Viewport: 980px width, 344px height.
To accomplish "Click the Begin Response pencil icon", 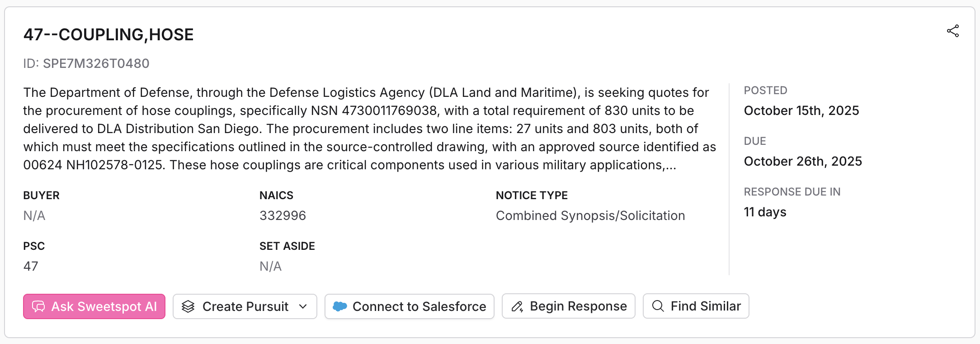I will coord(517,307).
